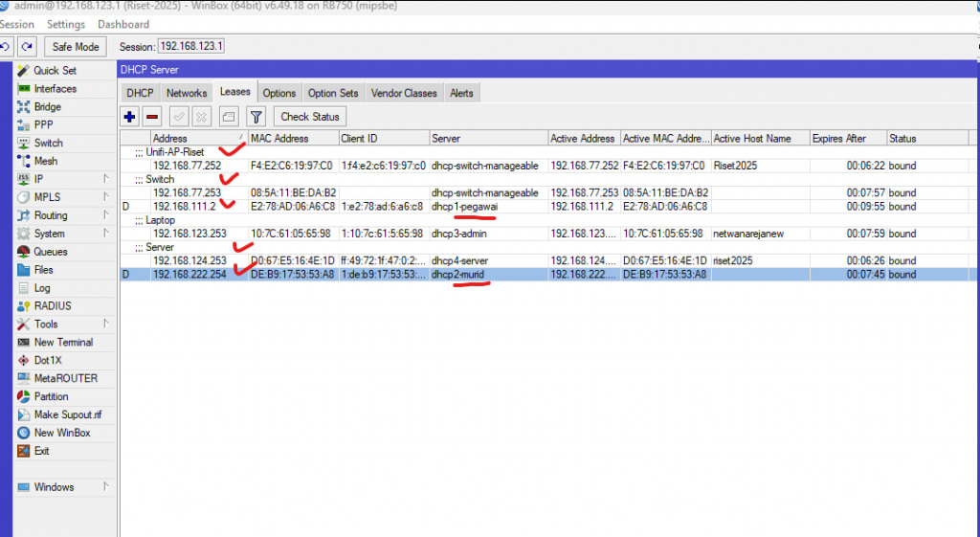980x537 pixels.
Task: Click the enable checkmark toolbar button
Action: [179, 117]
